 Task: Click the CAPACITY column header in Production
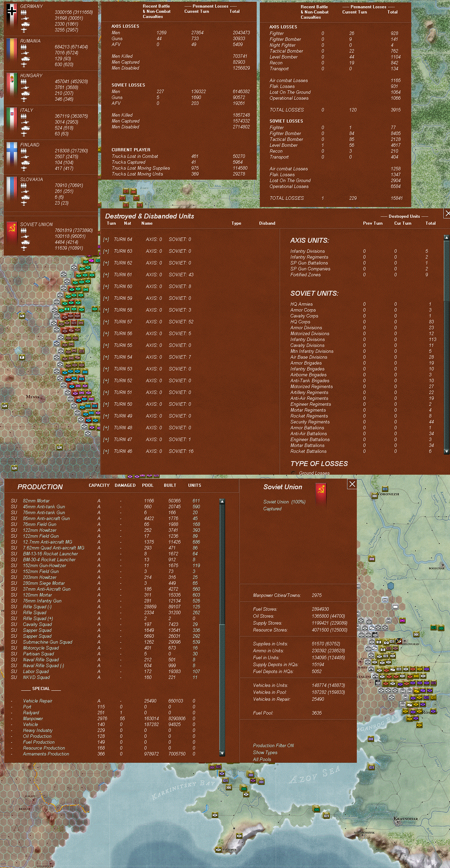point(99,485)
